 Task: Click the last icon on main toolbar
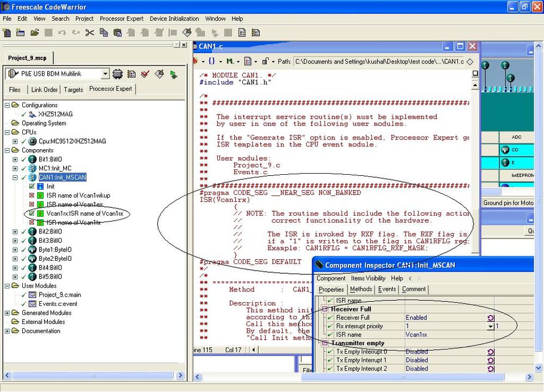[x=256, y=33]
